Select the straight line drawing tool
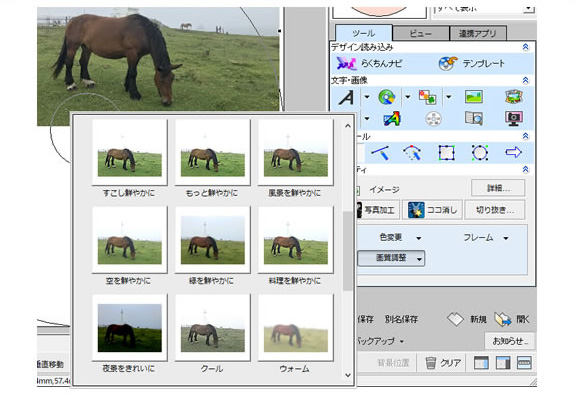Screen dimensions: 578x394 tap(380, 152)
